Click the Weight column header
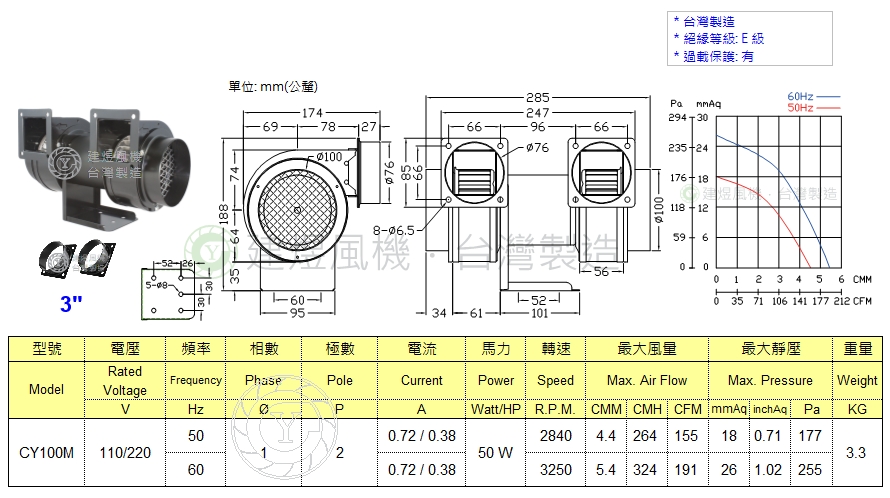This screenshot has height=498, width=890. (x=857, y=380)
